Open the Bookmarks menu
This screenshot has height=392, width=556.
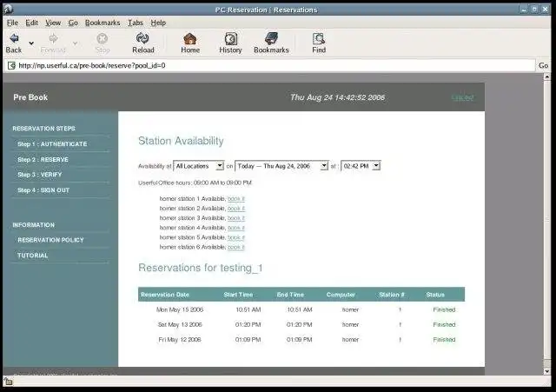103,23
